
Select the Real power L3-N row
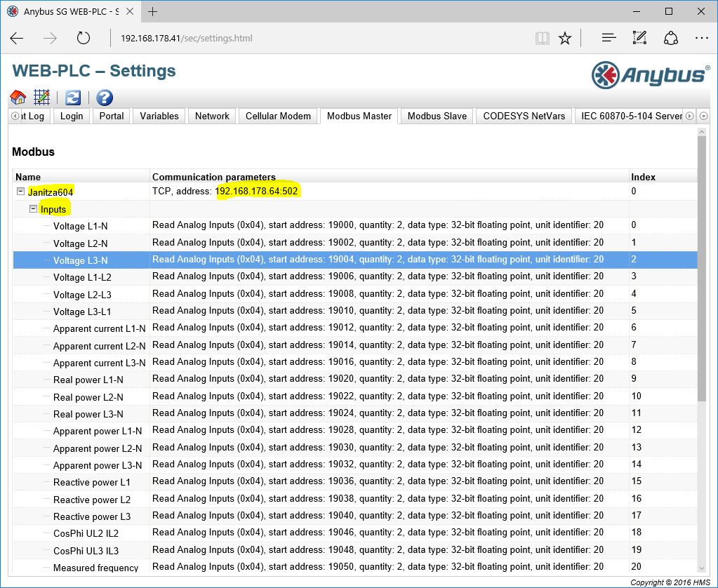point(355,413)
